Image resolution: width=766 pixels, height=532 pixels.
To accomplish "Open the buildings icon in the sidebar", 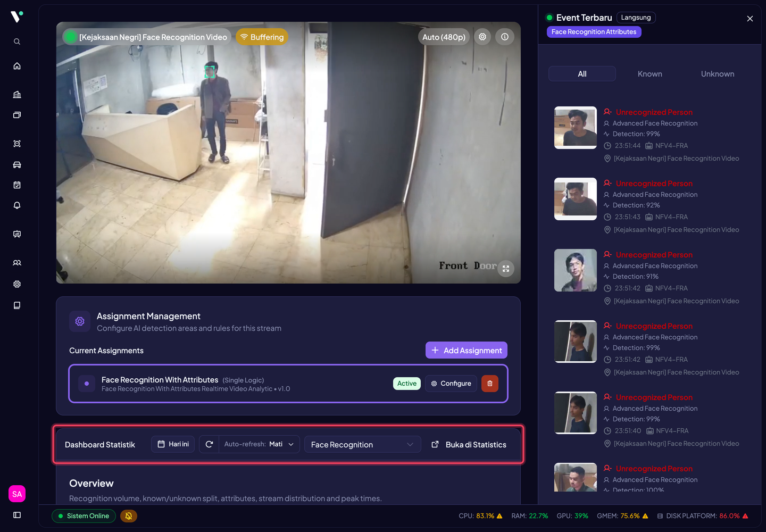I will click(x=17, y=95).
